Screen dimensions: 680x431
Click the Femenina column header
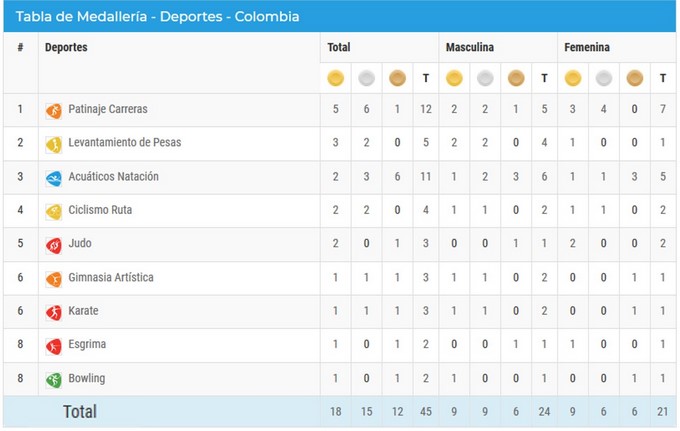(x=587, y=47)
